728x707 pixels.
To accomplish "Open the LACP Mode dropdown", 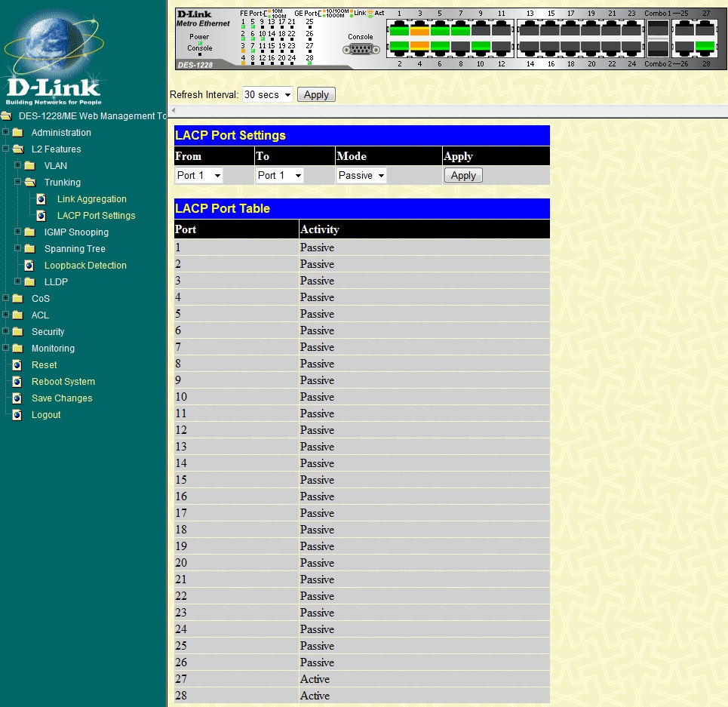I will click(x=361, y=176).
